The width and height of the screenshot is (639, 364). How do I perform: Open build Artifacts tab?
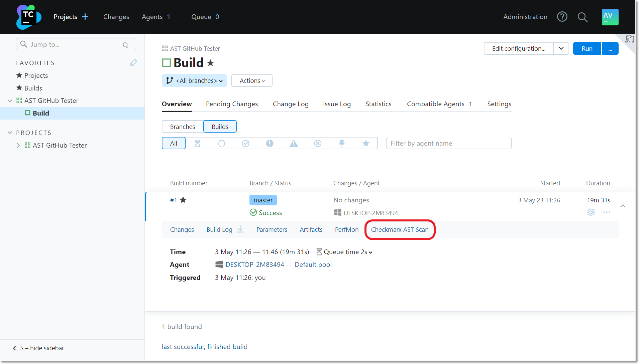(311, 229)
